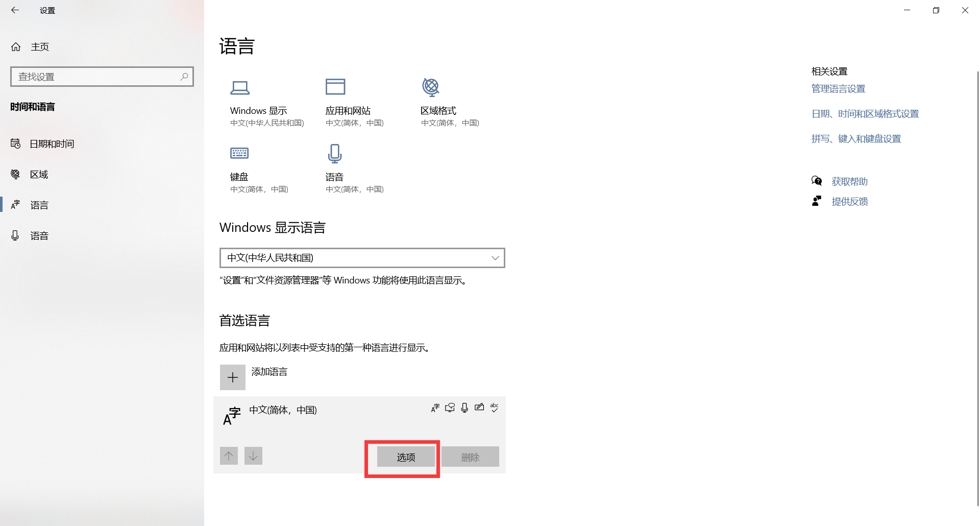
Task: Click the 获取帮助 help icon
Action: click(817, 180)
